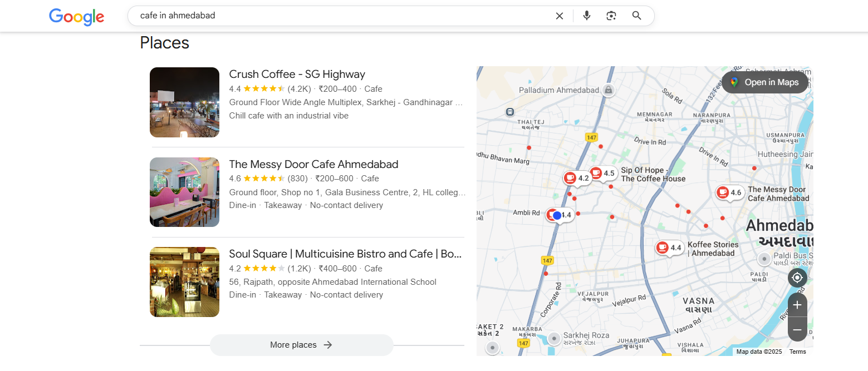The image size is (868, 371).
Task: Zoom out on the map
Action: click(797, 330)
